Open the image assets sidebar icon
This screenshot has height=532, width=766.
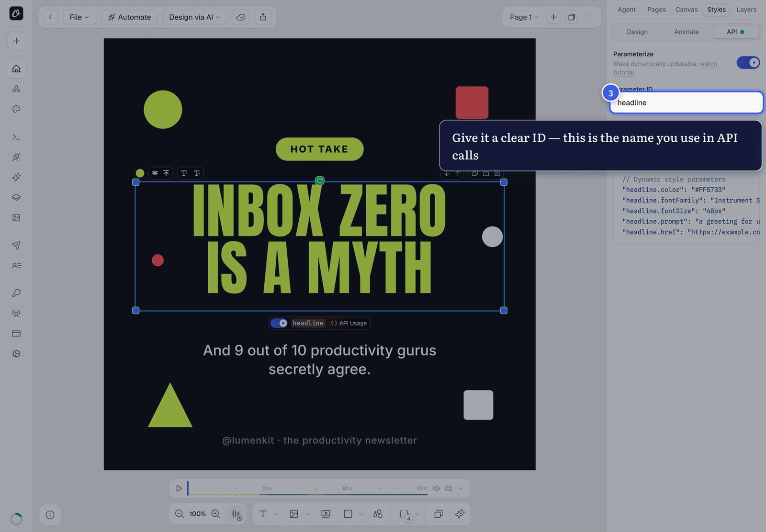tap(16, 217)
